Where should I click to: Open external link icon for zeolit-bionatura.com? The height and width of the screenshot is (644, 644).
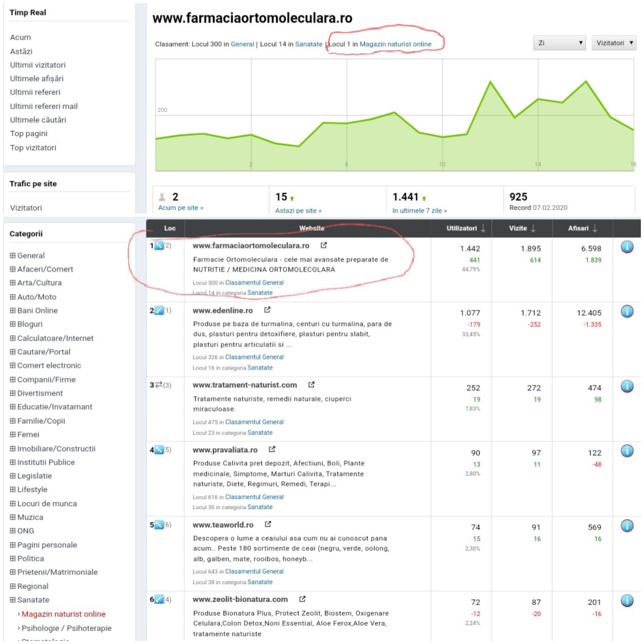[302, 599]
